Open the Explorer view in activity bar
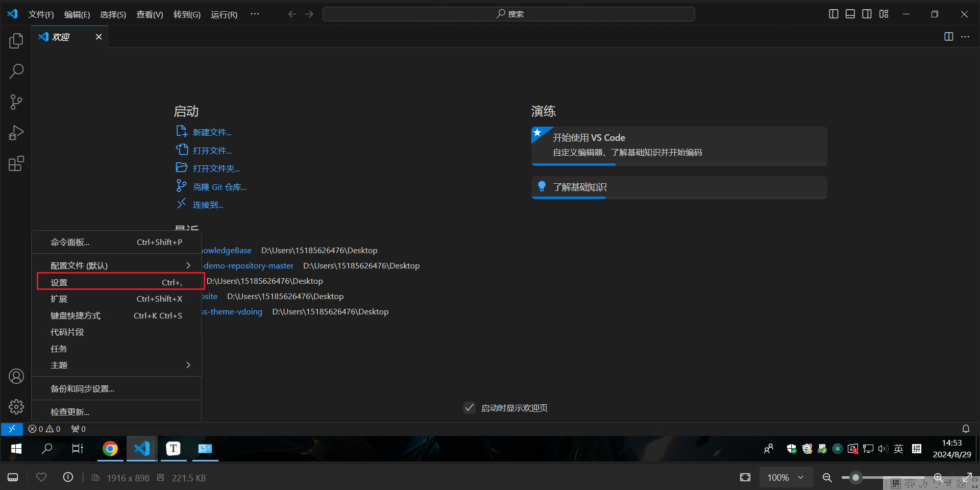This screenshot has width=980, height=490. click(x=16, y=41)
